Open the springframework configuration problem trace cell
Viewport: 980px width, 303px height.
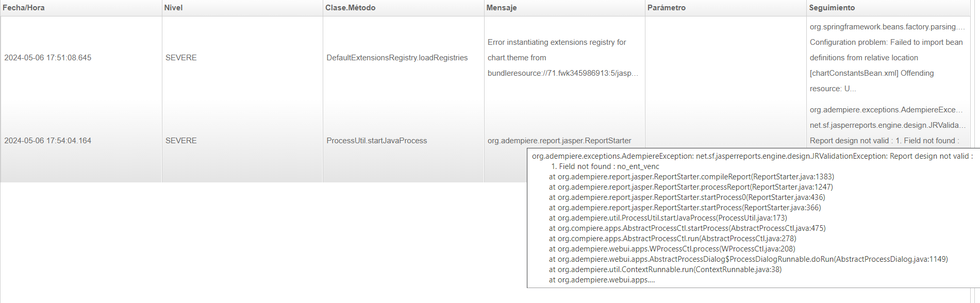(x=886, y=58)
